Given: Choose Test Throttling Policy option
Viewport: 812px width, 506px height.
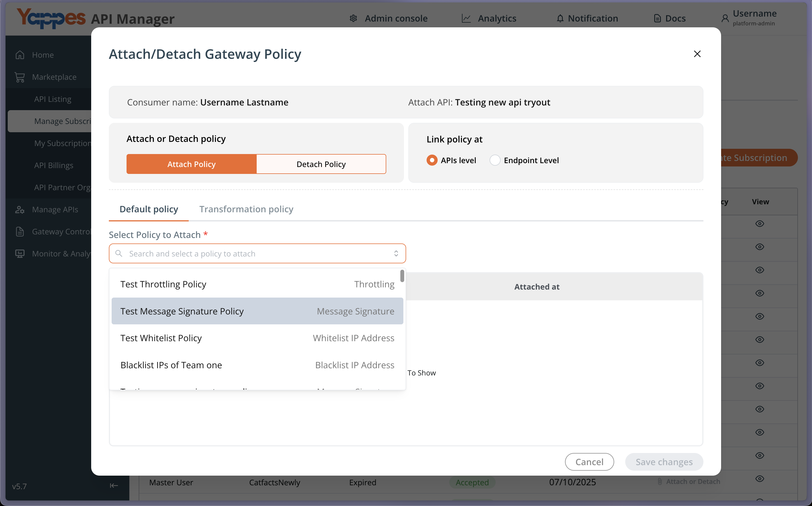Looking at the screenshot, I should point(257,284).
